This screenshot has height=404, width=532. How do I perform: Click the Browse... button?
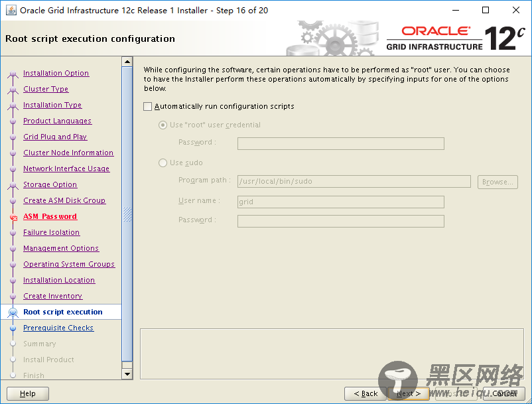[498, 182]
